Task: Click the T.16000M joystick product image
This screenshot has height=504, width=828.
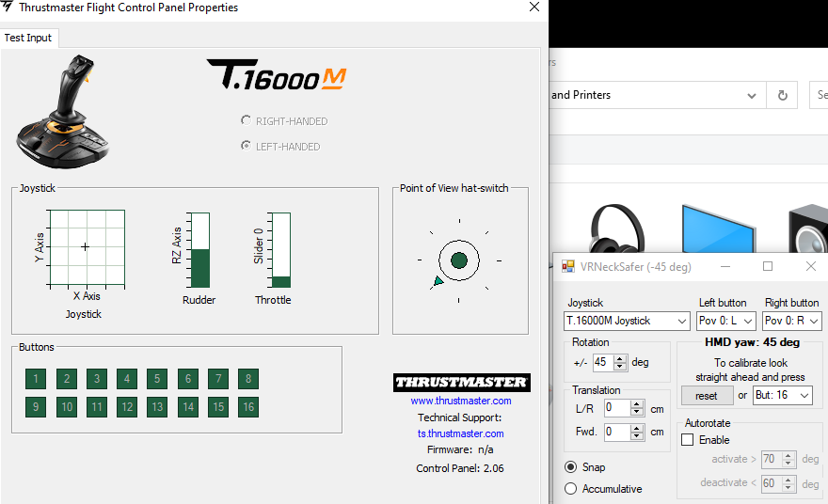Action: click(x=62, y=111)
